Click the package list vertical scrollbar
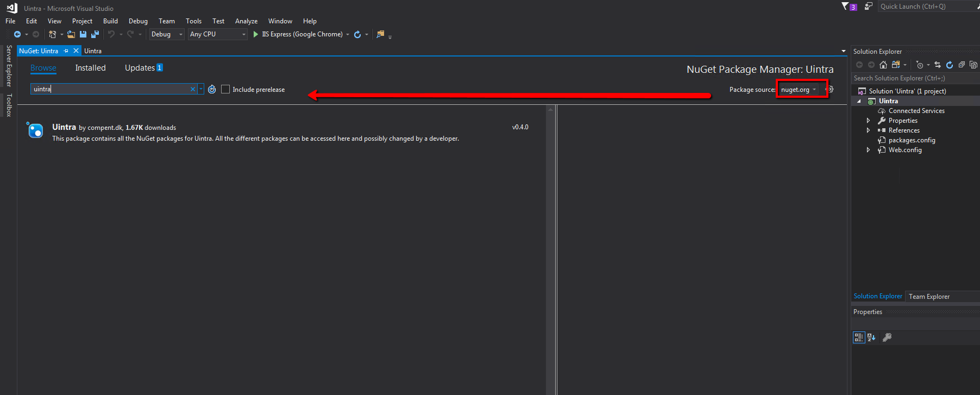Viewport: 980px width, 395px height. 550,250
